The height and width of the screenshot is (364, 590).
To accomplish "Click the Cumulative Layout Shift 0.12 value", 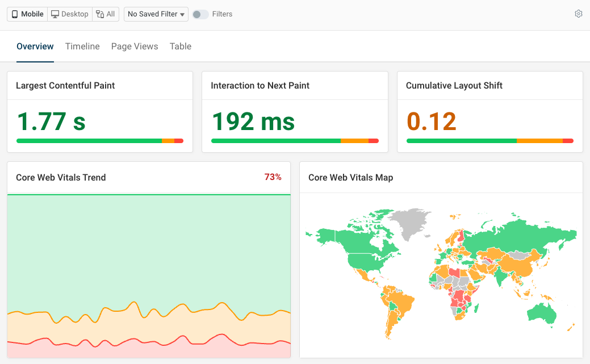I will [x=432, y=122].
